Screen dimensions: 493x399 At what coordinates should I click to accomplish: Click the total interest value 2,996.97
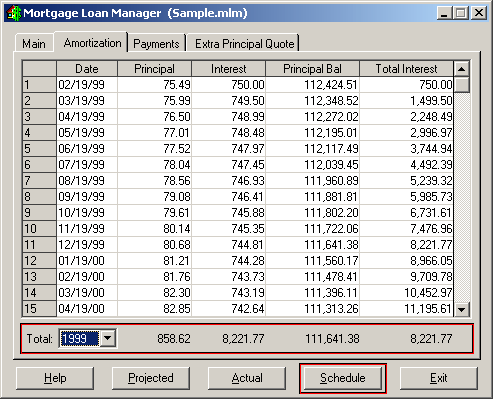pyautogui.click(x=406, y=133)
